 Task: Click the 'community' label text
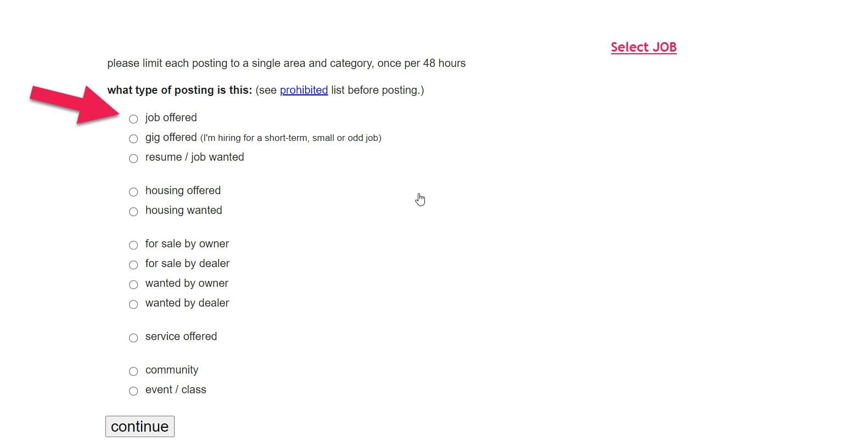click(x=171, y=370)
